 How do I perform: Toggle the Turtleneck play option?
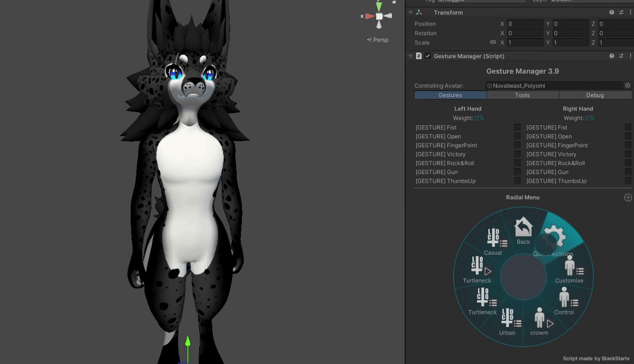tap(479, 270)
